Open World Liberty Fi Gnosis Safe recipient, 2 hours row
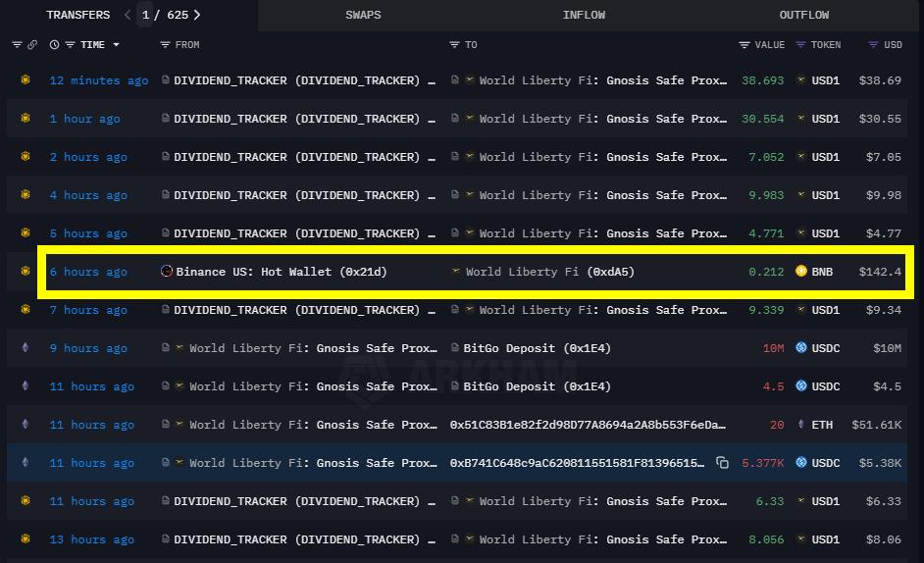 603,157
